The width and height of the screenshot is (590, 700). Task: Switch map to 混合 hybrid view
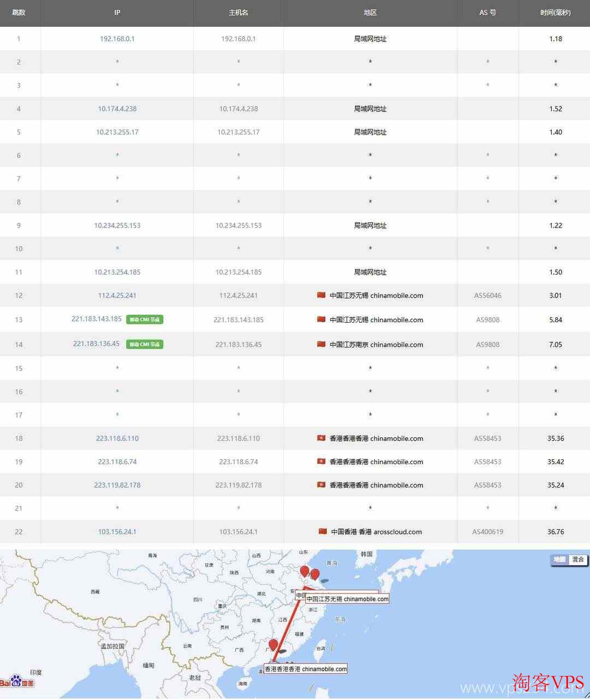(x=577, y=560)
